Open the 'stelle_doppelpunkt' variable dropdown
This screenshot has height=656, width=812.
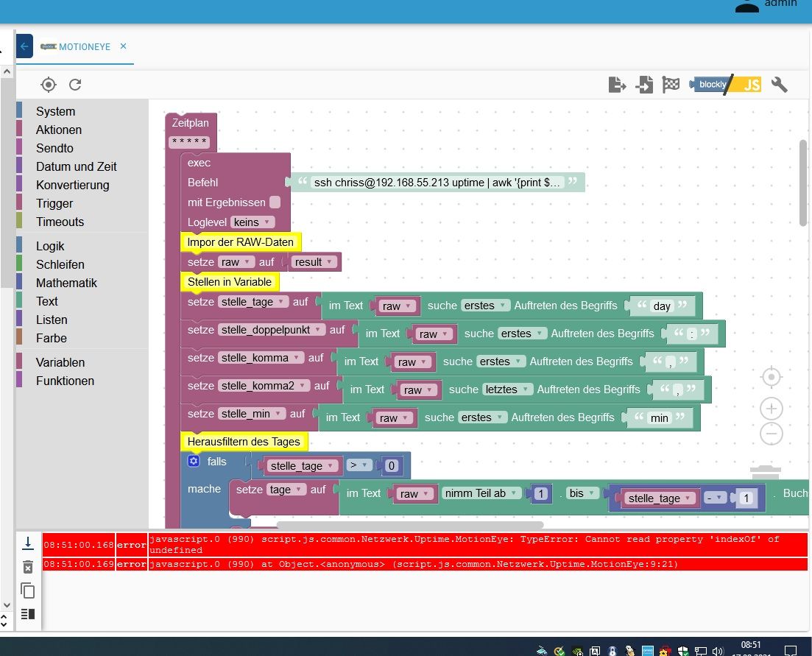click(x=272, y=330)
